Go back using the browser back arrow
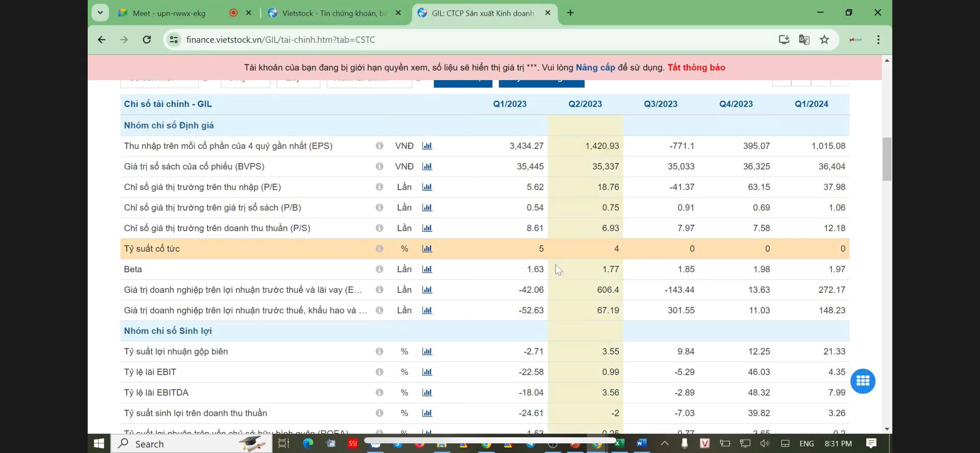This screenshot has width=980, height=453. [101, 39]
